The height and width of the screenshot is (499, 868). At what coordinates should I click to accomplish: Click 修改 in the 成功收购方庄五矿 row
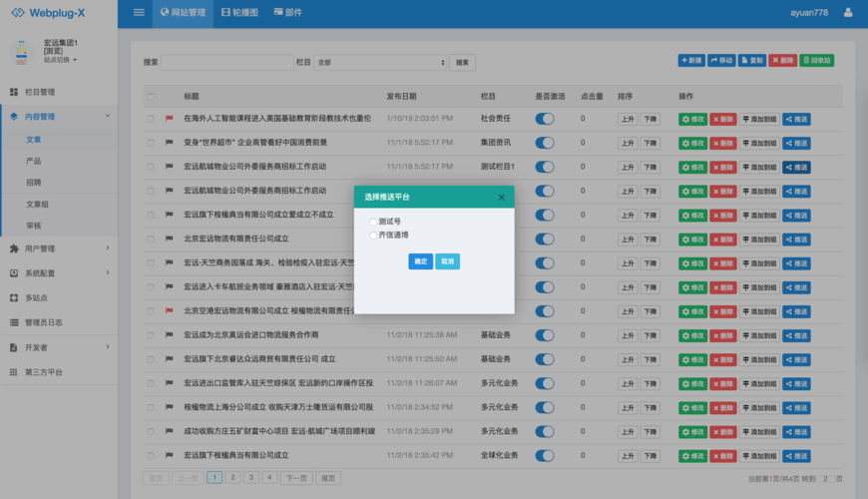click(x=692, y=432)
